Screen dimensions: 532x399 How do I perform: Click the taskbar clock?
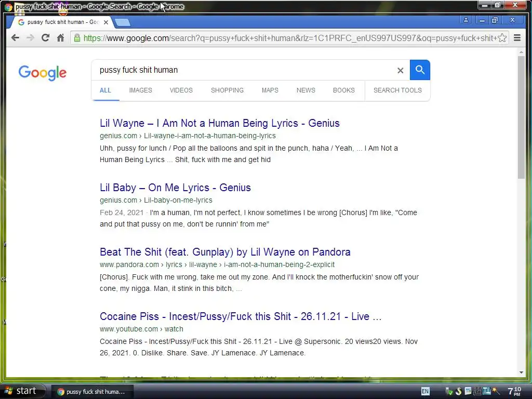[514, 391]
